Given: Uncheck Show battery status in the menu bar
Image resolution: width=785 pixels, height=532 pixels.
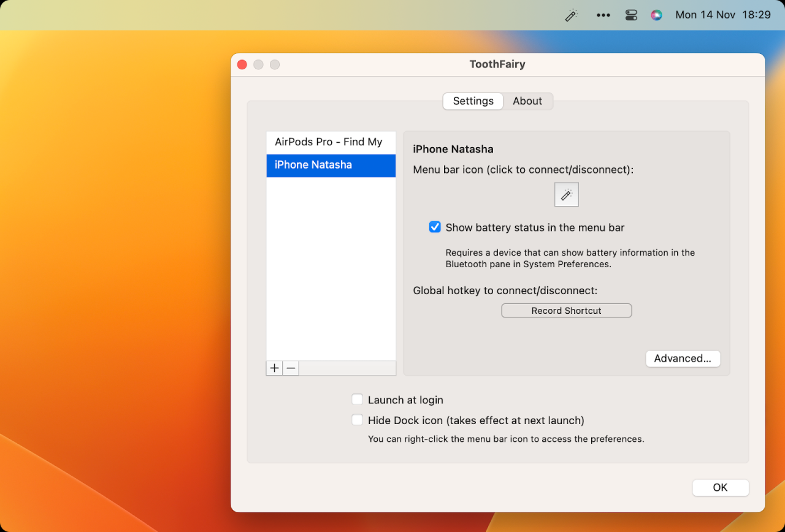Looking at the screenshot, I should pyautogui.click(x=435, y=227).
